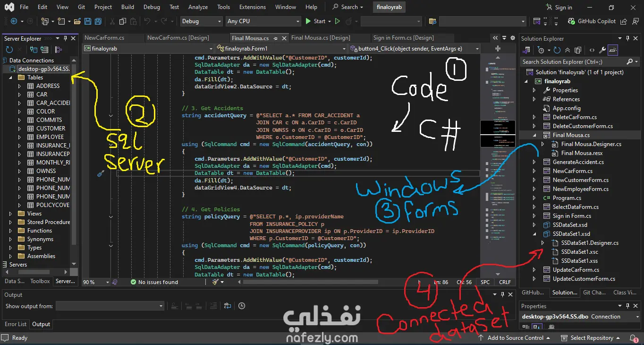Screen dimensions: 644x345
Task: Collapse all items in Solution Explorer
Action: tap(568, 50)
